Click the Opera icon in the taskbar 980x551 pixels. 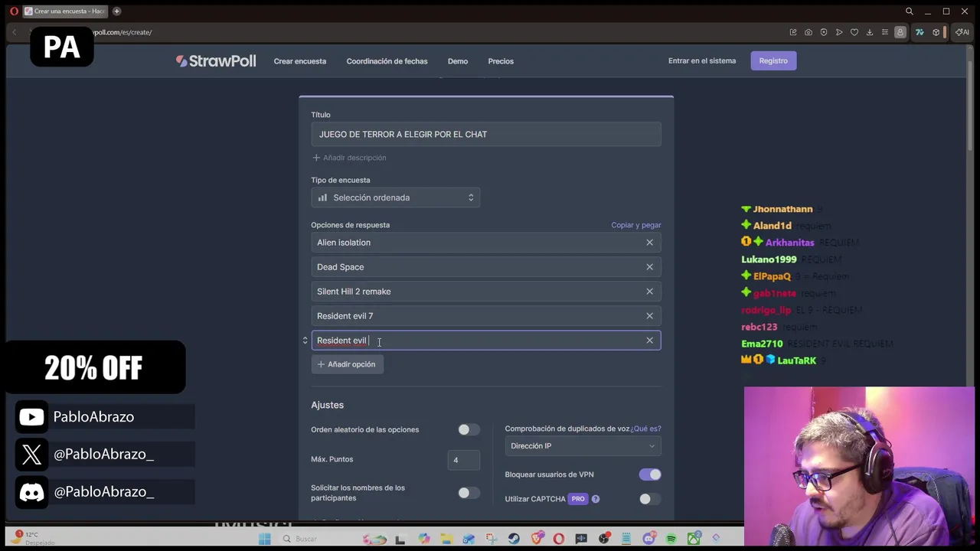coord(559,539)
